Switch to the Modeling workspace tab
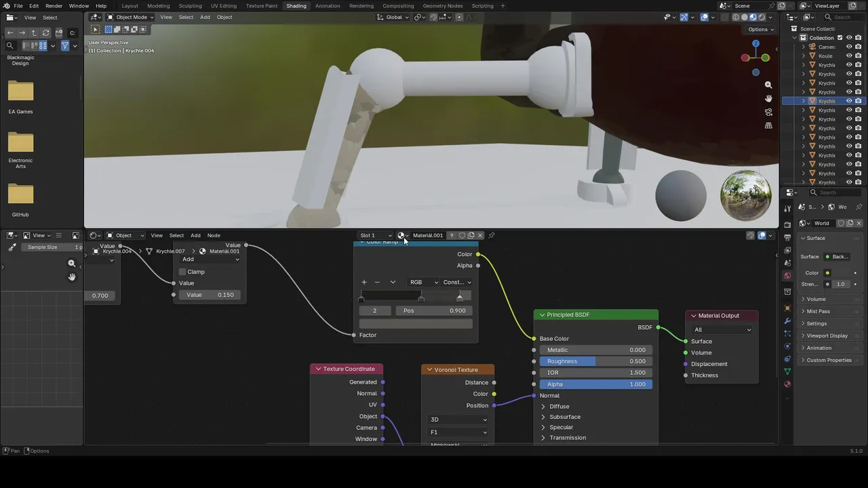Viewport: 868px width, 488px height. tap(159, 5)
